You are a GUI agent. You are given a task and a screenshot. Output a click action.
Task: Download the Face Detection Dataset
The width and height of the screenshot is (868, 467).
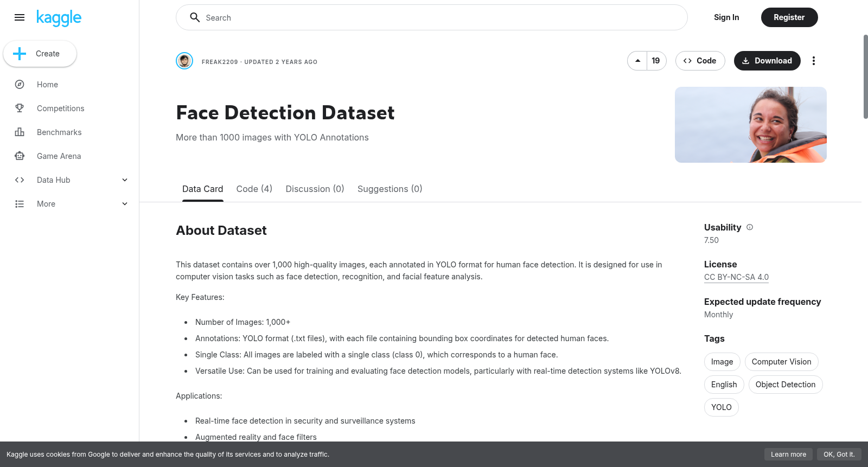click(x=767, y=61)
